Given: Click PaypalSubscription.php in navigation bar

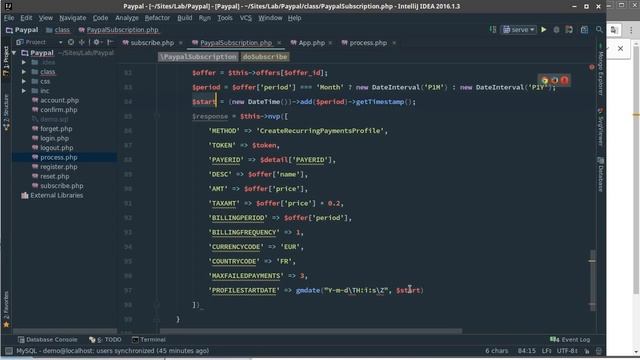Looking at the screenshot, I should [x=118, y=30].
